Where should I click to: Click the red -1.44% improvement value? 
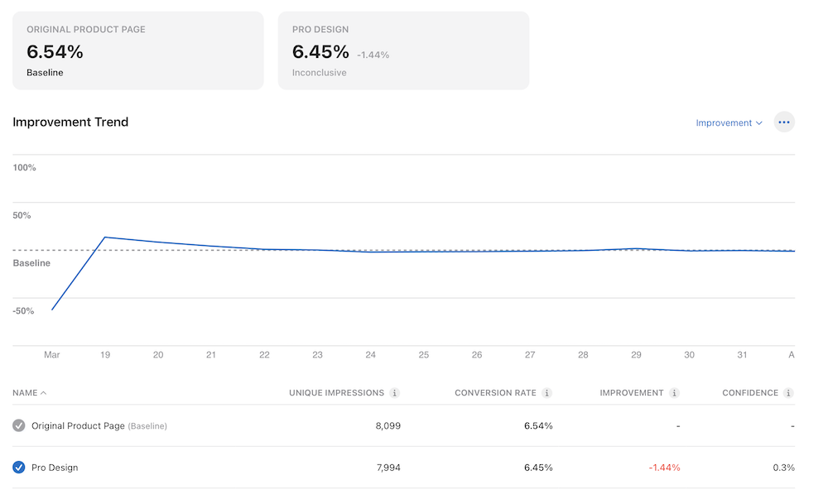click(x=664, y=467)
